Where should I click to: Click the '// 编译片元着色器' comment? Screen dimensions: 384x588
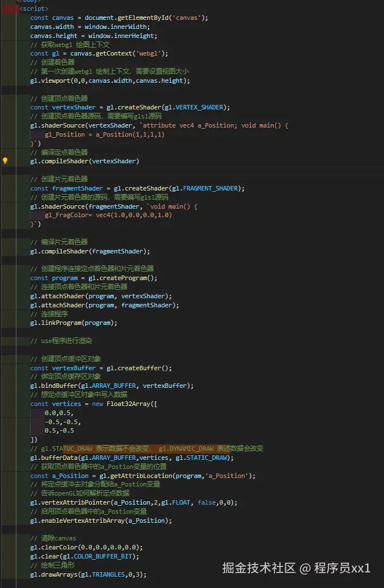pyautogui.click(x=59, y=242)
